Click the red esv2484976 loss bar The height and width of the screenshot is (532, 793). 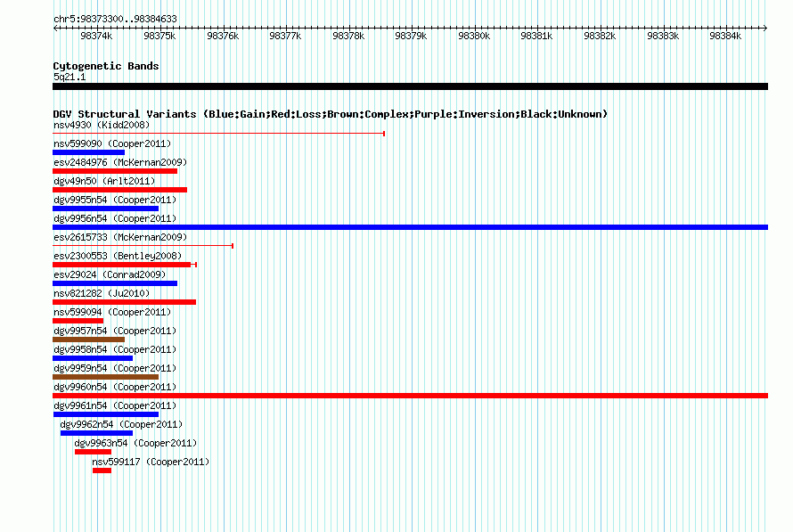pyautogui.click(x=115, y=171)
